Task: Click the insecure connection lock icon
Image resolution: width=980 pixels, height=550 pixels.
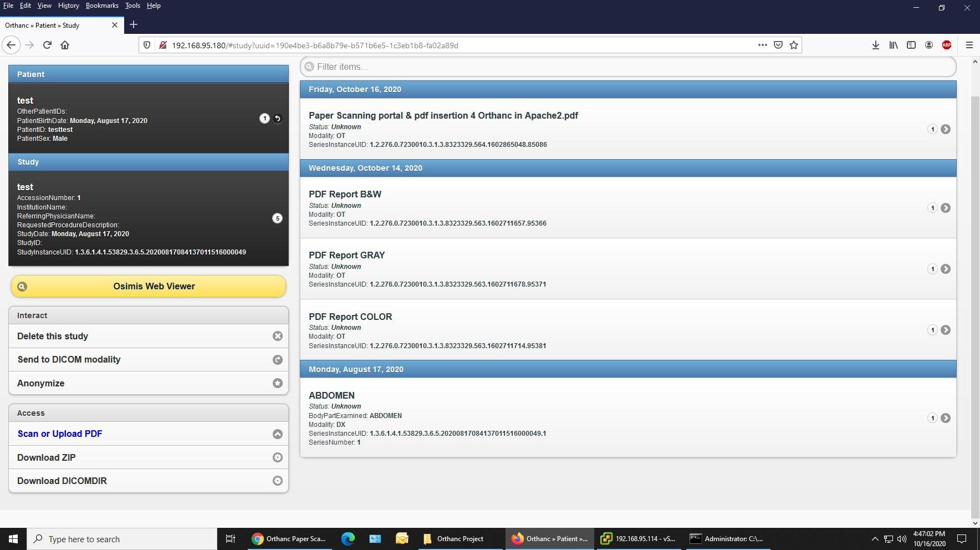Action: (x=163, y=45)
